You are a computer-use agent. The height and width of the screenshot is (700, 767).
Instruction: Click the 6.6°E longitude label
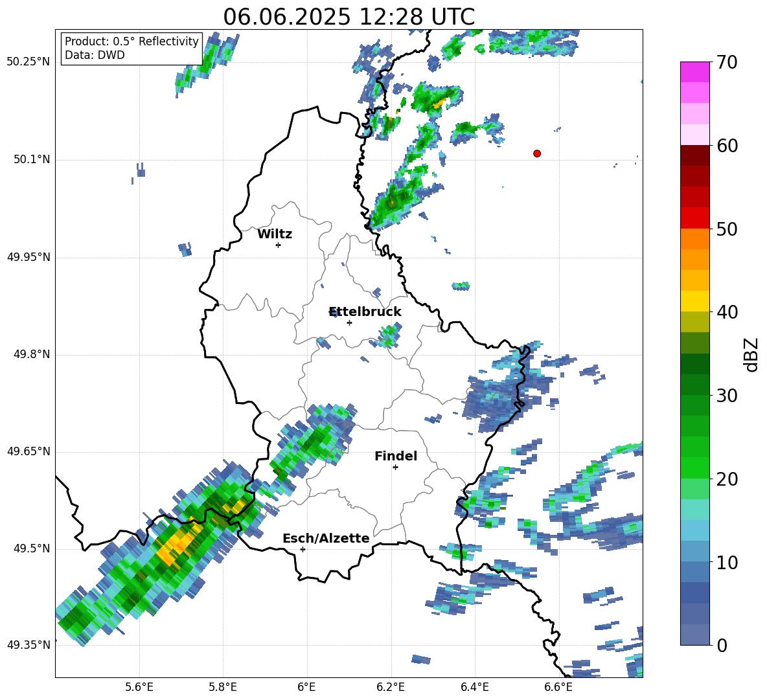pos(558,687)
